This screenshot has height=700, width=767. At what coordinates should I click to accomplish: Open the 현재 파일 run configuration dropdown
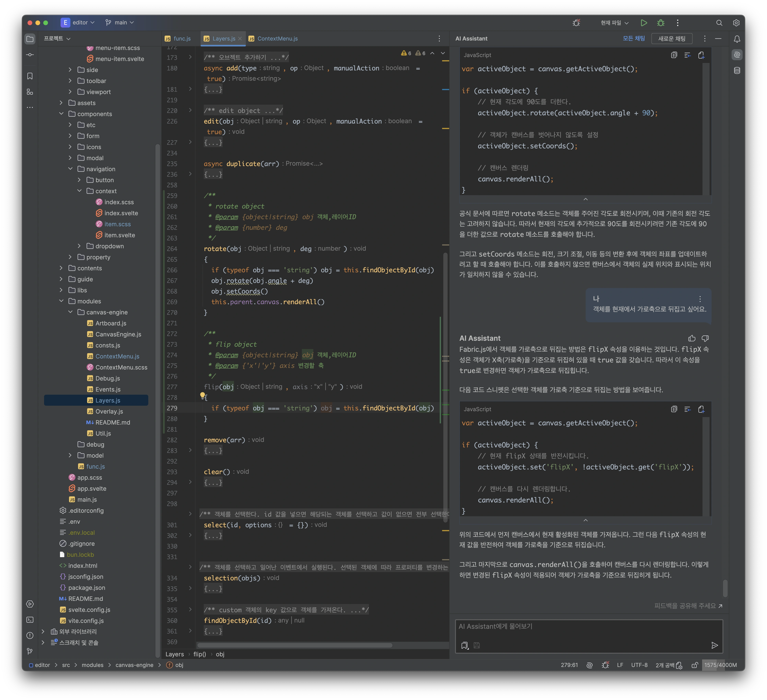tap(614, 23)
